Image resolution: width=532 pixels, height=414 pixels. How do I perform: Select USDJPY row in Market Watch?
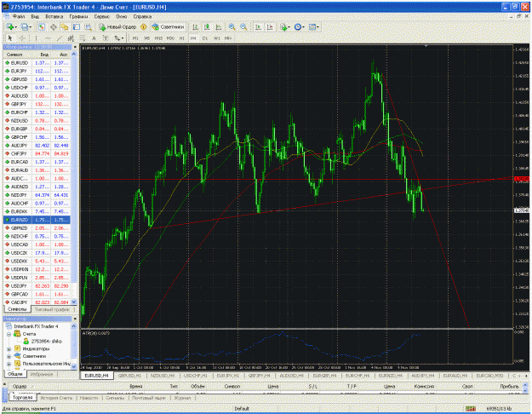(37, 286)
